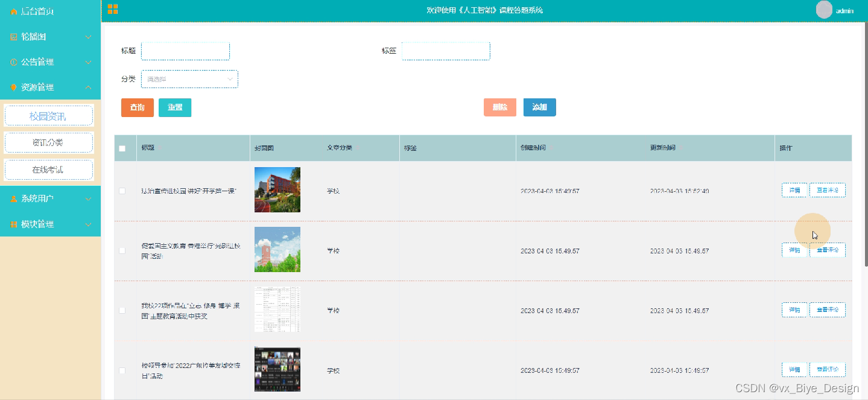The width and height of the screenshot is (868, 400).
Task: Tick checkbox for the 2022广东 video-meeting row
Action: (122, 370)
